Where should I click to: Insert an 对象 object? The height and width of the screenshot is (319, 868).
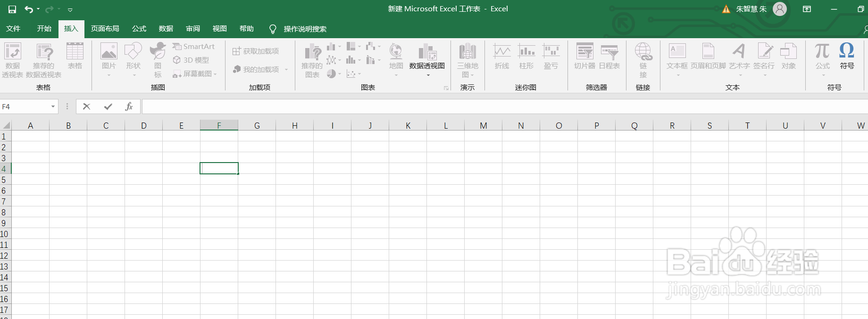[x=789, y=57]
